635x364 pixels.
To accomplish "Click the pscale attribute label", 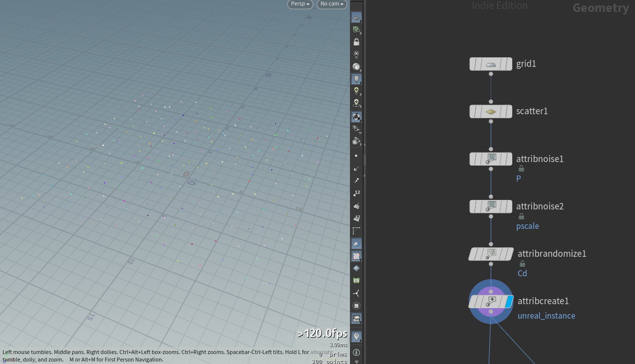I will (x=528, y=226).
